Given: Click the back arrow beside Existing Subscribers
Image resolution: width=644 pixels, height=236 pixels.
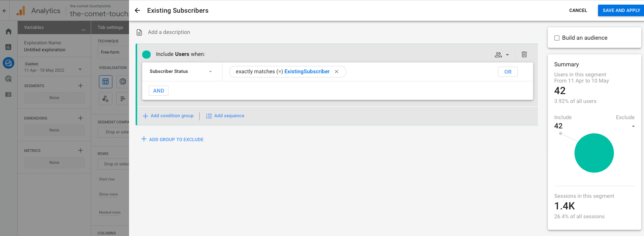Looking at the screenshot, I should tap(137, 10).
